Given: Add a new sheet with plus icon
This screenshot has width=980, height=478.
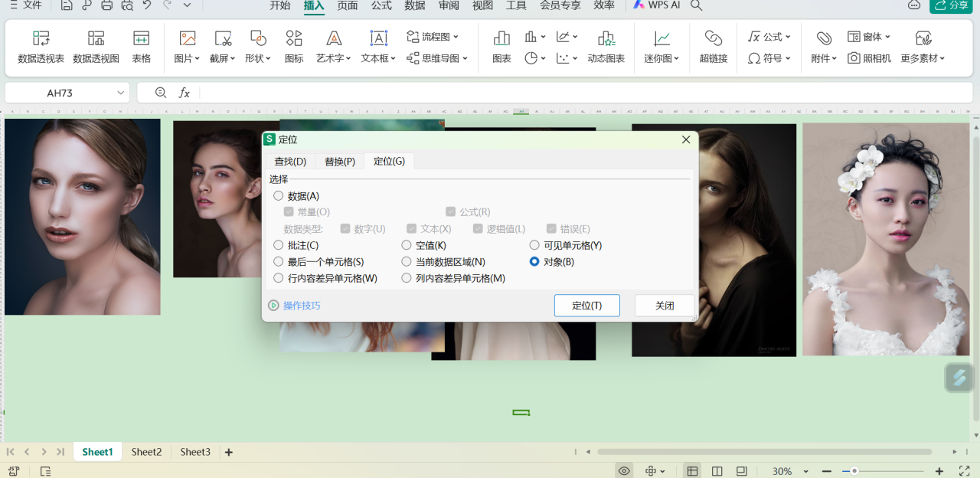Looking at the screenshot, I should coord(229,452).
